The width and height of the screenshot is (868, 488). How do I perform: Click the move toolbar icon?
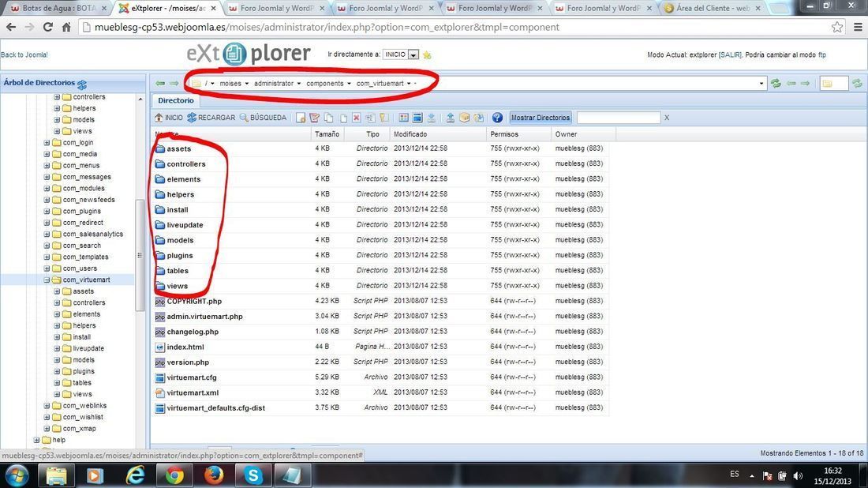pos(343,118)
